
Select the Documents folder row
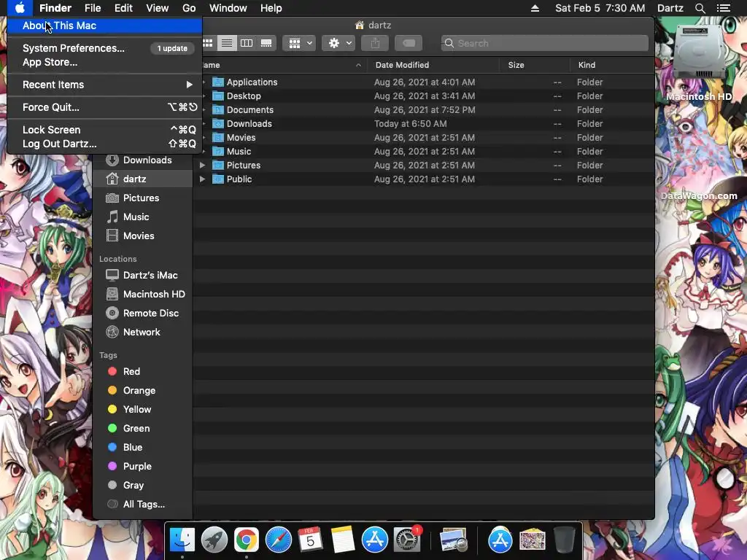424,110
